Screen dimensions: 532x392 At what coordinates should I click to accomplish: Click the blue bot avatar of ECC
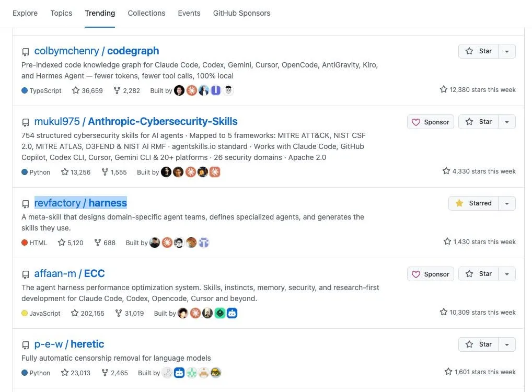pyautogui.click(x=232, y=313)
